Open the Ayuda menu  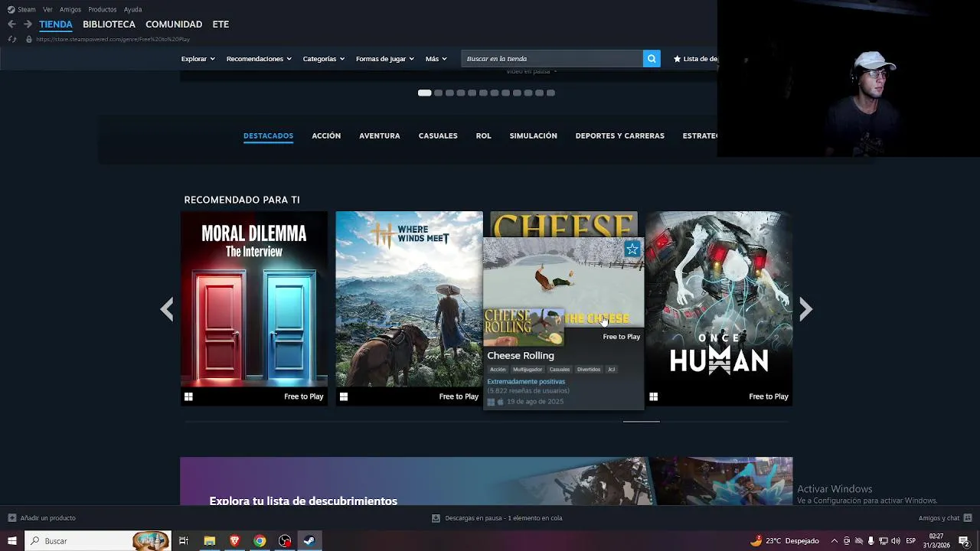point(132,10)
